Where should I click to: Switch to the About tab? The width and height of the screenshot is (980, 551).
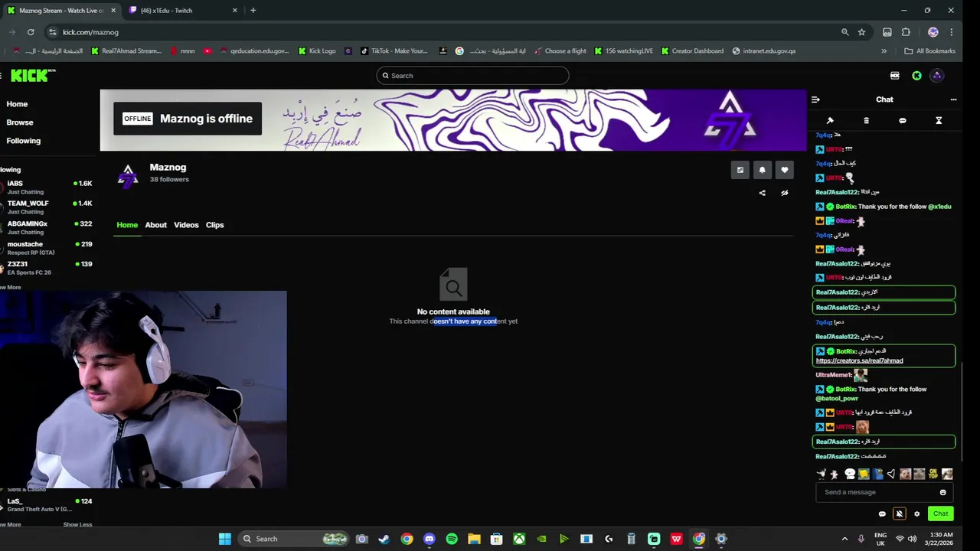coord(155,225)
